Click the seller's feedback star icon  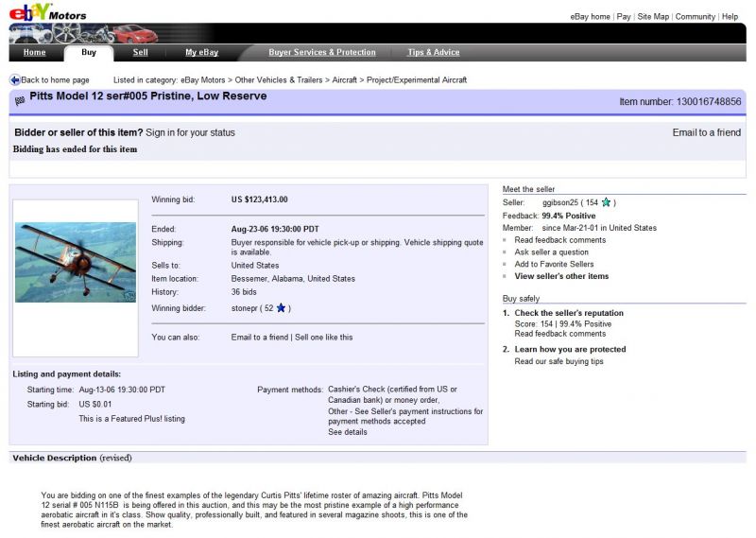coord(606,202)
